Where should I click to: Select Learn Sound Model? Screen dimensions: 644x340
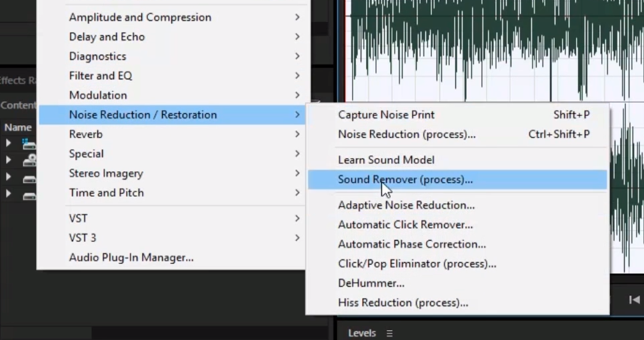pyautogui.click(x=386, y=160)
